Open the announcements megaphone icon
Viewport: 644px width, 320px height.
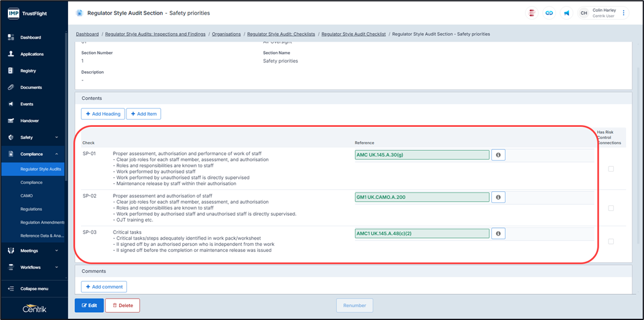coord(566,13)
